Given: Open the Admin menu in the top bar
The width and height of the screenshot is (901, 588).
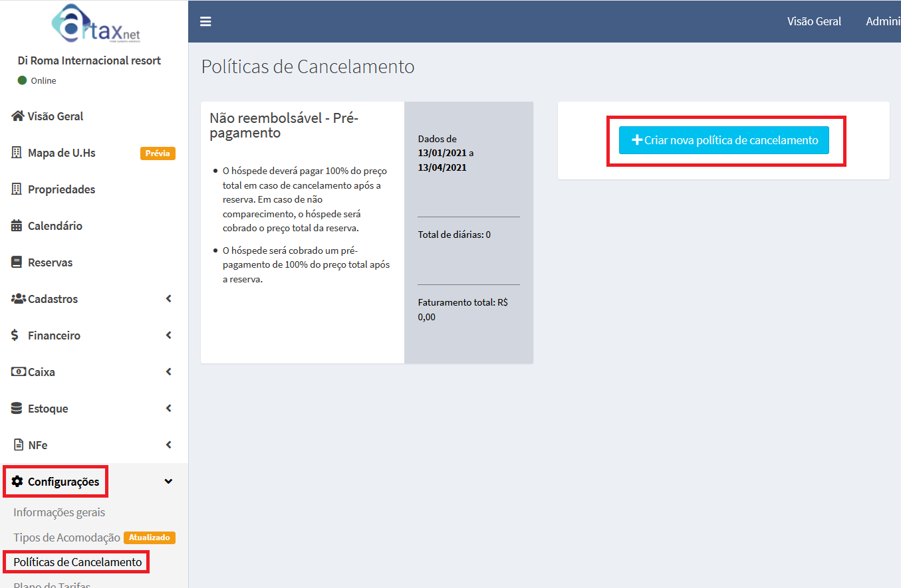Looking at the screenshot, I should pyautogui.click(x=883, y=21).
